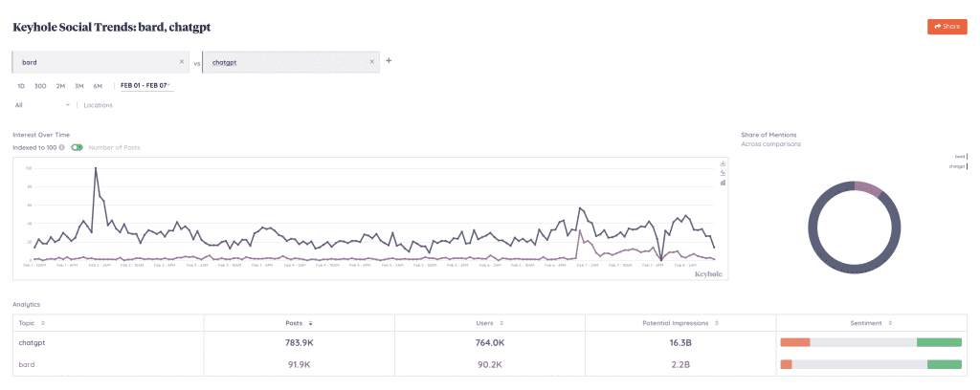Click the purple bard donut segment
The width and height of the screenshot is (980, 390).
click(868, 188)
